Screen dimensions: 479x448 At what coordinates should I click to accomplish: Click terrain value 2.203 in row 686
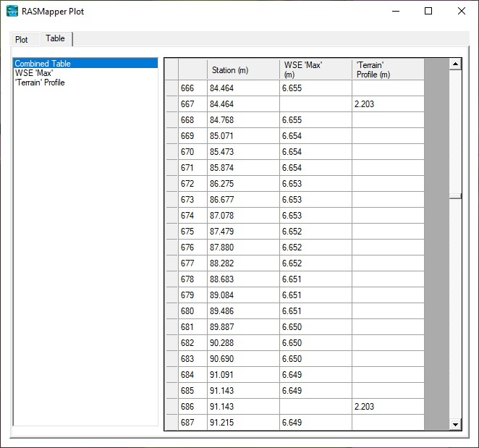[x=388, y=407]
